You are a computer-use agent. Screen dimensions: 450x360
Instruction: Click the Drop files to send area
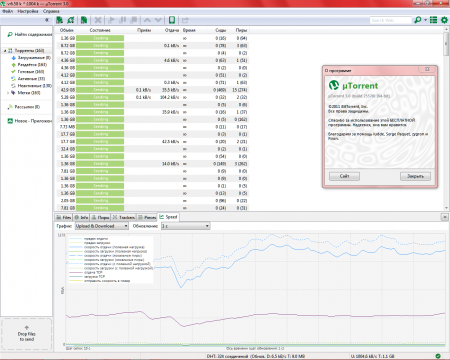click(x=27, y=334)
